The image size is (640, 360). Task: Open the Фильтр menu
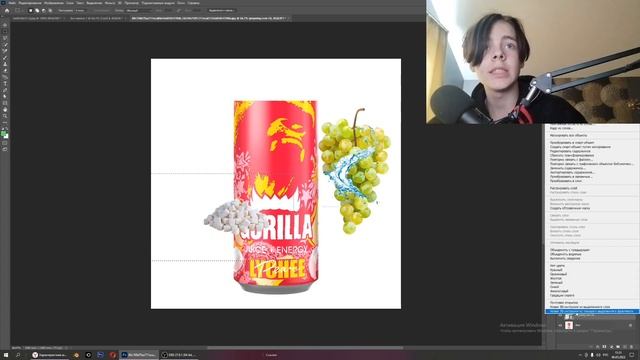(110, 3)
